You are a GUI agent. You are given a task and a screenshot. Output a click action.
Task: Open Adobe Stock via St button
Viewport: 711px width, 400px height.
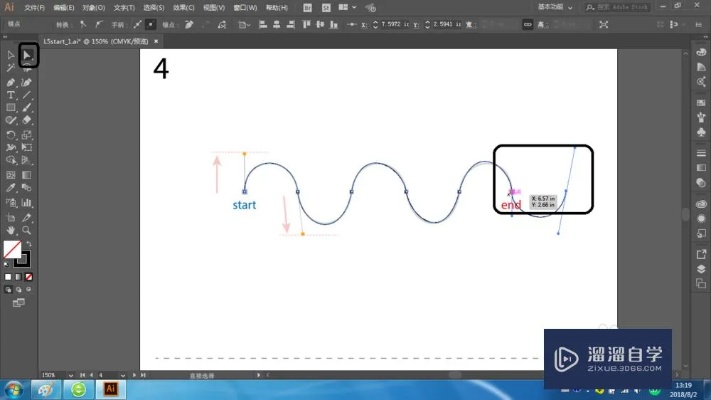[326, 8]
